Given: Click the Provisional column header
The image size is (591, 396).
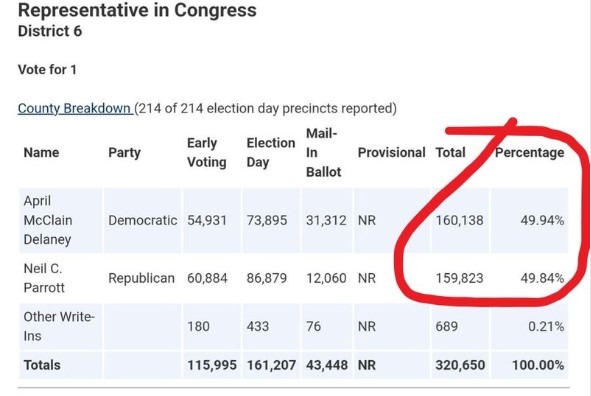Looking at the screenshot, I should [392, 153].
